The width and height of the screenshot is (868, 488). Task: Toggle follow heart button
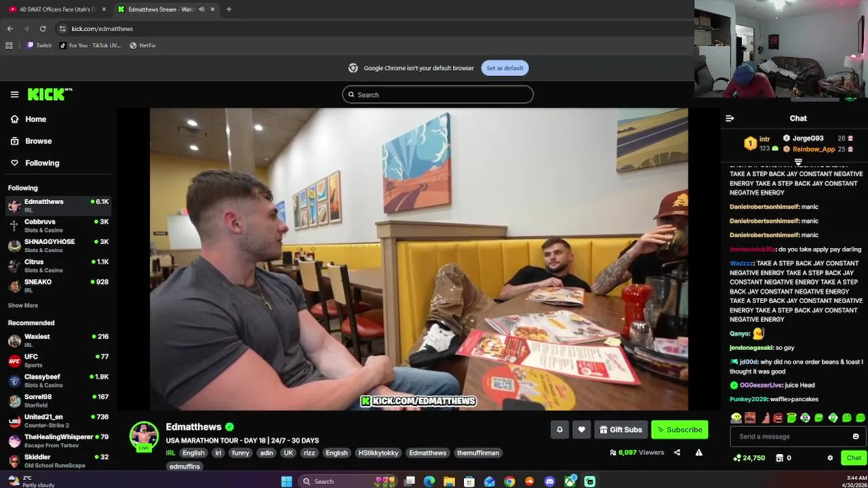(581, 430)
